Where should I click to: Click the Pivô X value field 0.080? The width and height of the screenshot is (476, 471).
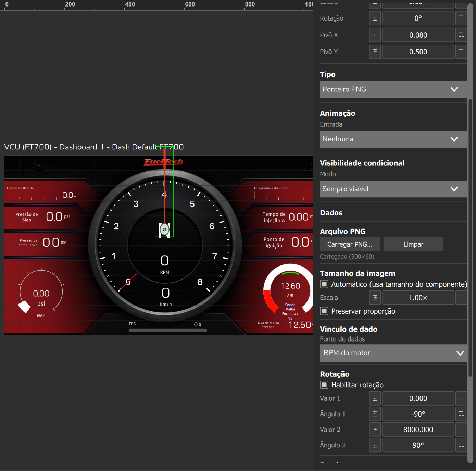pyautogui.click(x=418, y=35)
